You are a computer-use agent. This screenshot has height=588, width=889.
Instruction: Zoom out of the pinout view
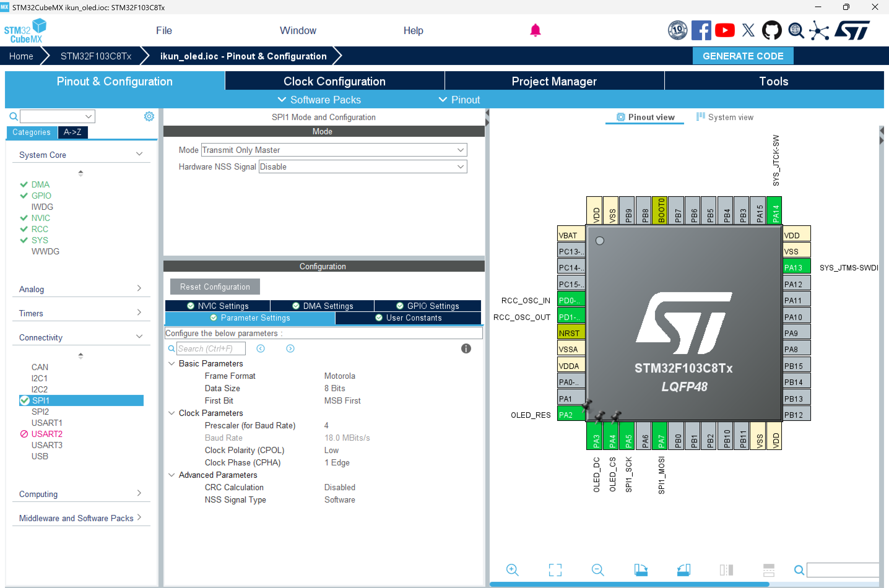pos(597,570)
